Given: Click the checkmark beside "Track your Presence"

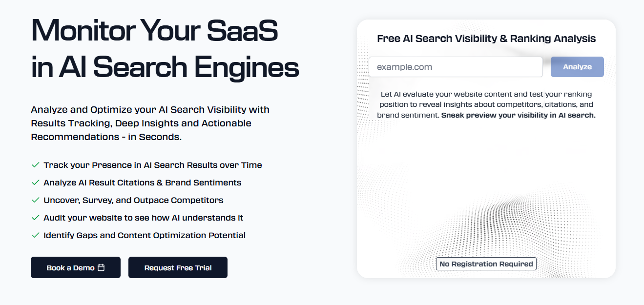Looking at the screenshot, I should (x=35, y=165).
